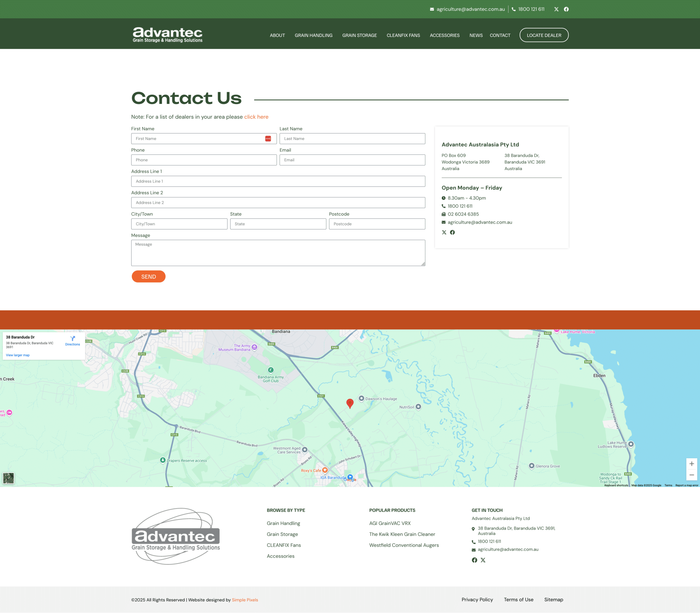This screenshot has width=700, height=613.
Task: Click the red map location pin
Action: 350,403
